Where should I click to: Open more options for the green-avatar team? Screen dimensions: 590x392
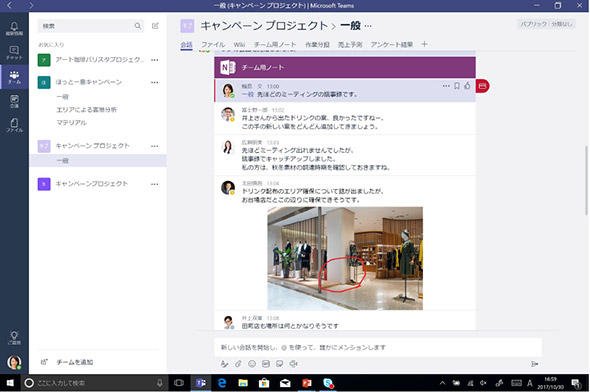click(x=155, y=60)
